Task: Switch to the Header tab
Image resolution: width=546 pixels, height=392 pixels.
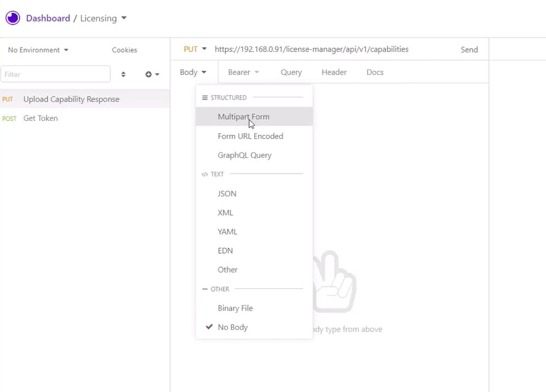Action: coord(334,72)
